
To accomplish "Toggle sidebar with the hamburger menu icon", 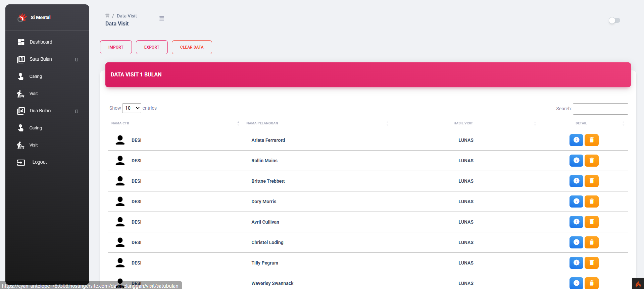I will point(162,18).
